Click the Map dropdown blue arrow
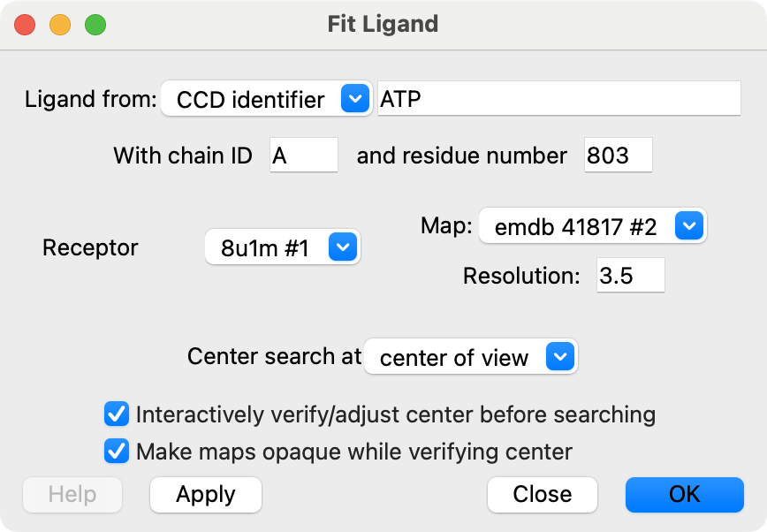Viewport: 767px width, 532px height. (x=687, y=227)
